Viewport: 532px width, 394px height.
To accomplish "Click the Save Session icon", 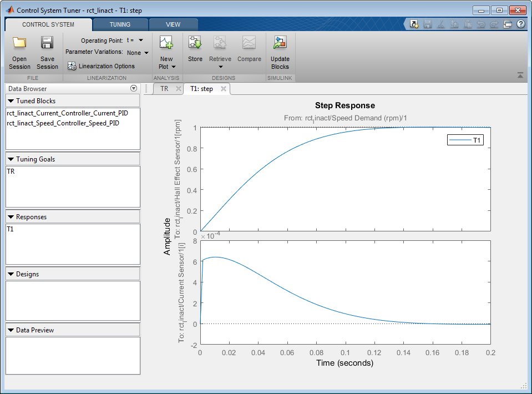I will 47,44.
